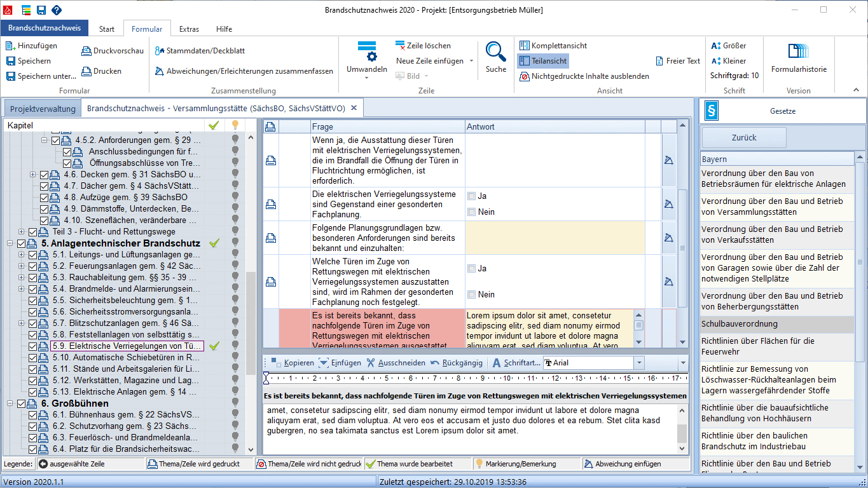Toggle checkbox for 4.8. Aufzüge gem. § 39

click(45, 198)
